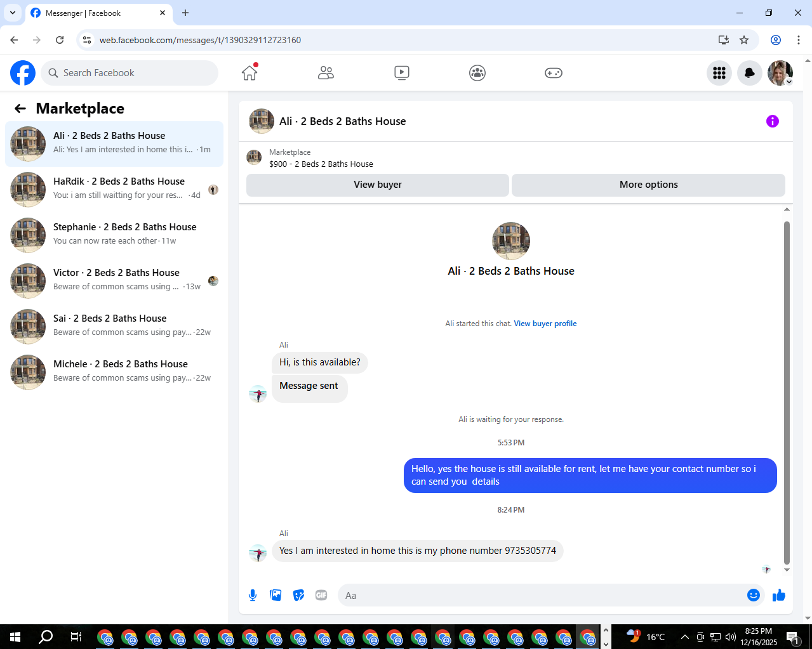Open the Windows notification center
Image resolution: width=812 pixels, height=649 pixels.
[x=792, y=636]
